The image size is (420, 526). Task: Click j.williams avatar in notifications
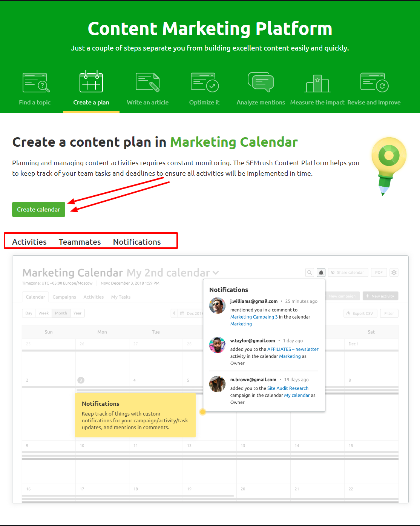217,305
